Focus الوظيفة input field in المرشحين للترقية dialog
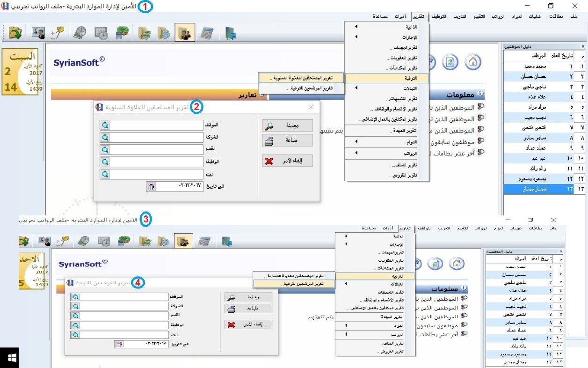 pos(124,324)
